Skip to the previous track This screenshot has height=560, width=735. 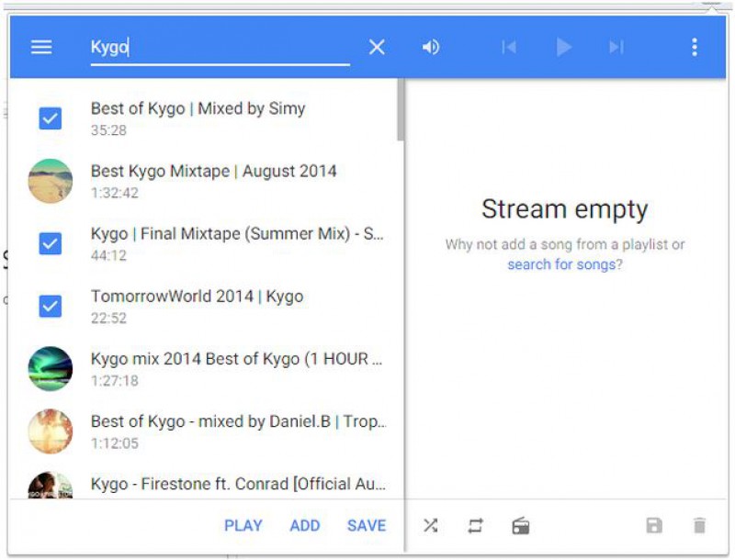(508, 47)
